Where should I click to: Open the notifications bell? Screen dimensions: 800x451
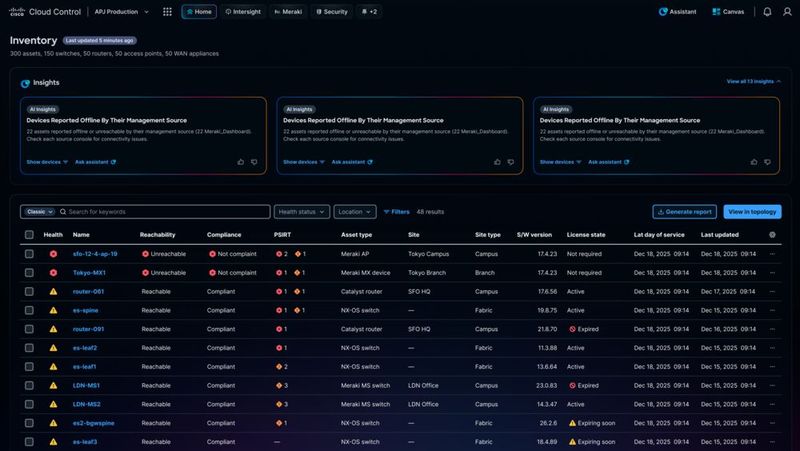(767, 12)
